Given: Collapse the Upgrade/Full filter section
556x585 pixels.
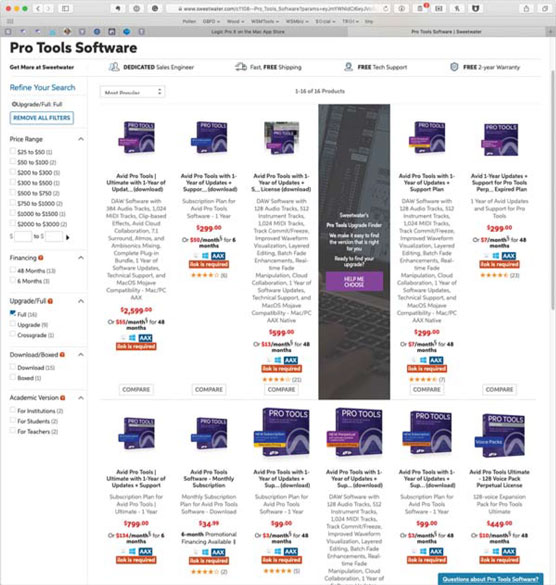Looking at the screenshot, I should pyautogui.click(x=81, y=301).
